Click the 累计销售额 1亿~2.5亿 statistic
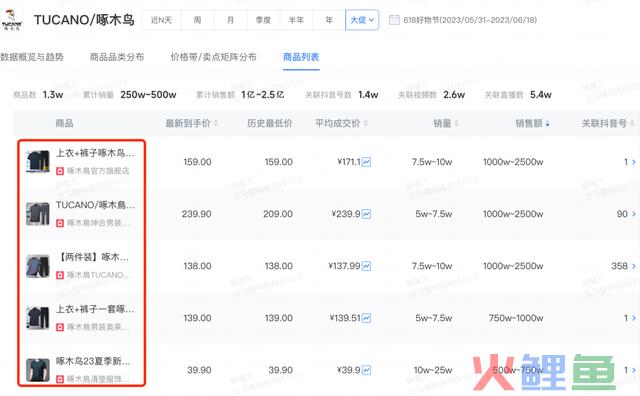 point(240,95)
